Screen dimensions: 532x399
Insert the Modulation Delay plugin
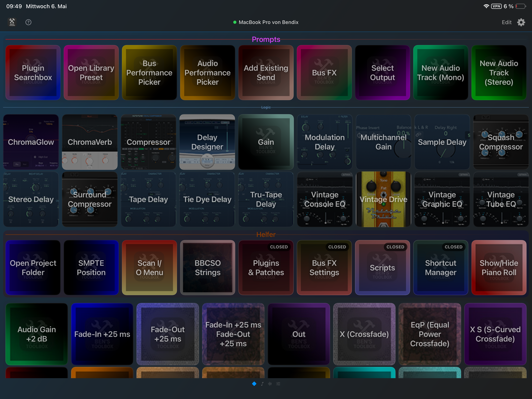point(325,142)
